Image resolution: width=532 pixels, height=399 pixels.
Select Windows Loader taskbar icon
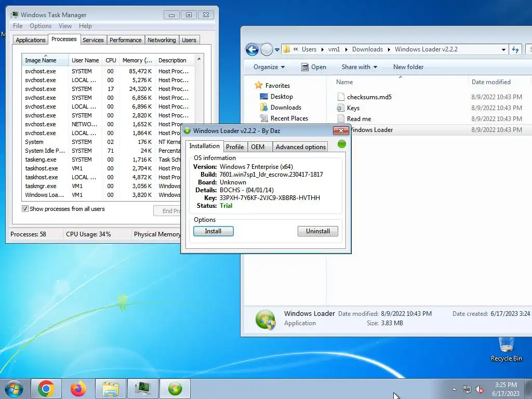(x=175, y=389)
